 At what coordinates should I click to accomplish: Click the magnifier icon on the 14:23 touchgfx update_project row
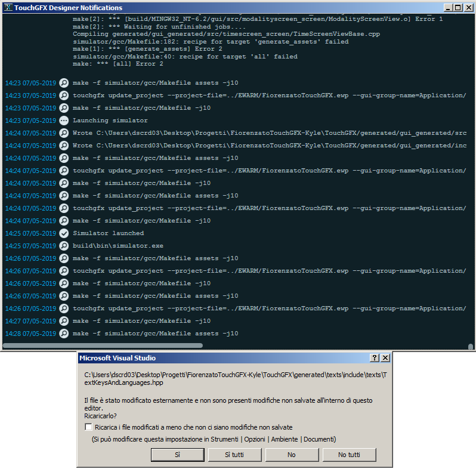[x=64, y=95]
